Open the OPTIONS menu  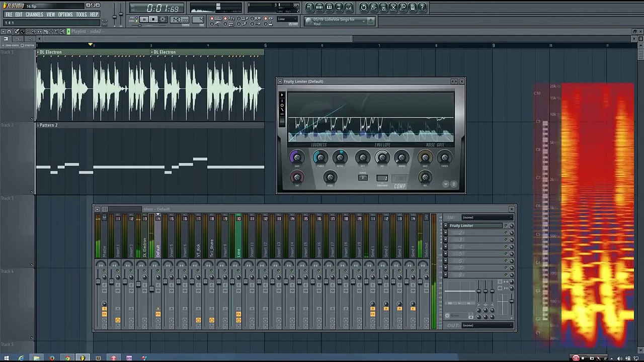pyautogui.click(x=65, y=15)
